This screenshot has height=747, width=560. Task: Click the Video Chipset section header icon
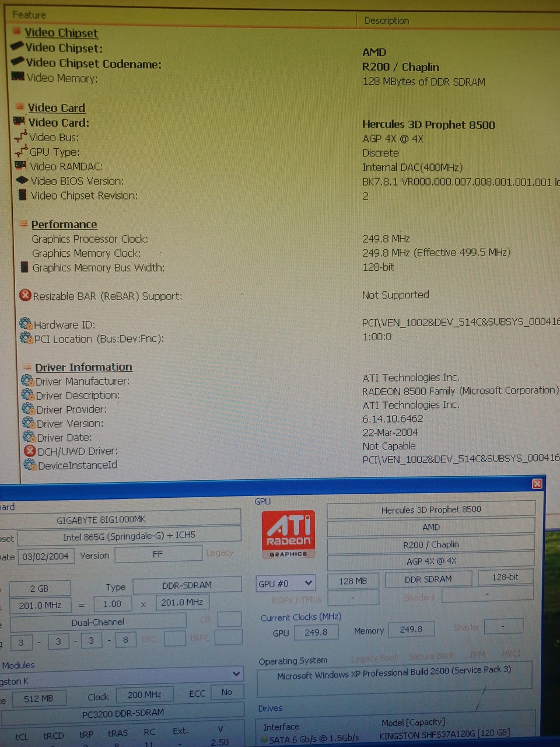click(17, 32)
